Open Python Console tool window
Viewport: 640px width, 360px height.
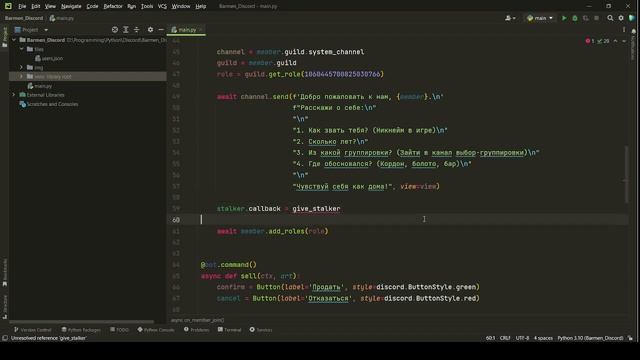[x=156, y=330]
